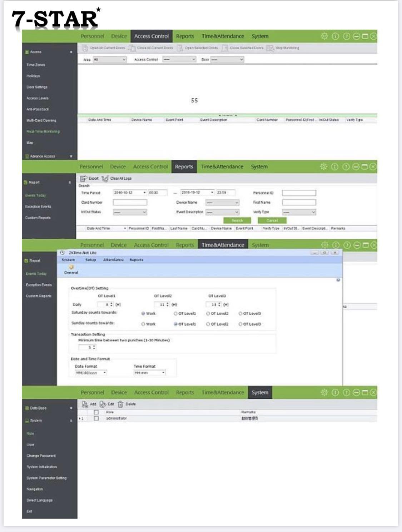
Task: Open the Setup menu in ZKTime.Net Lite
Action: point(90,260)
